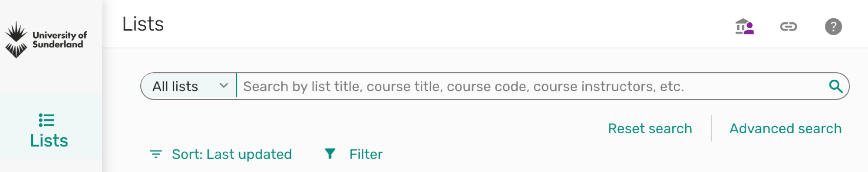Click the University of Sunderland logo
Viewport: 868px width, 172px height.
(46, 40)
